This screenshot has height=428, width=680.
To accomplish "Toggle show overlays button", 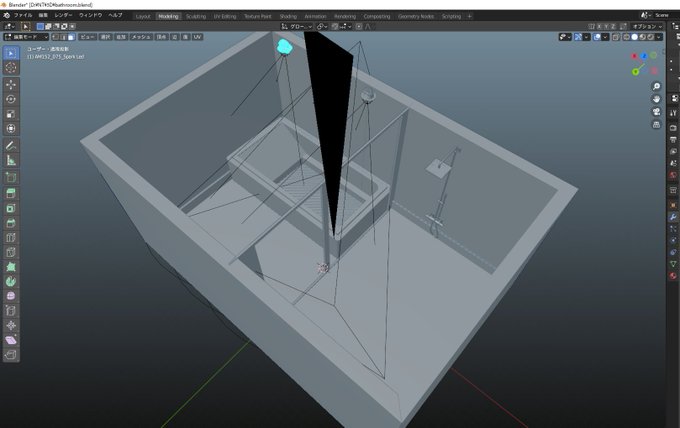I will [597, 37].
